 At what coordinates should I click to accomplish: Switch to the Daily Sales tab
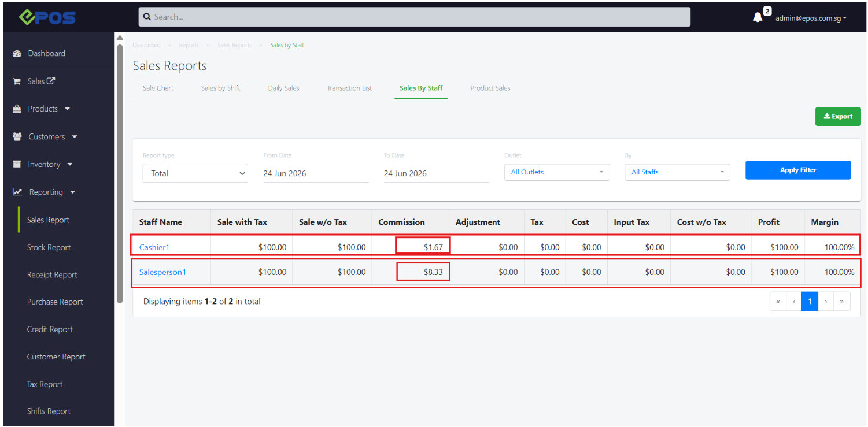click(x=284, y=88)
